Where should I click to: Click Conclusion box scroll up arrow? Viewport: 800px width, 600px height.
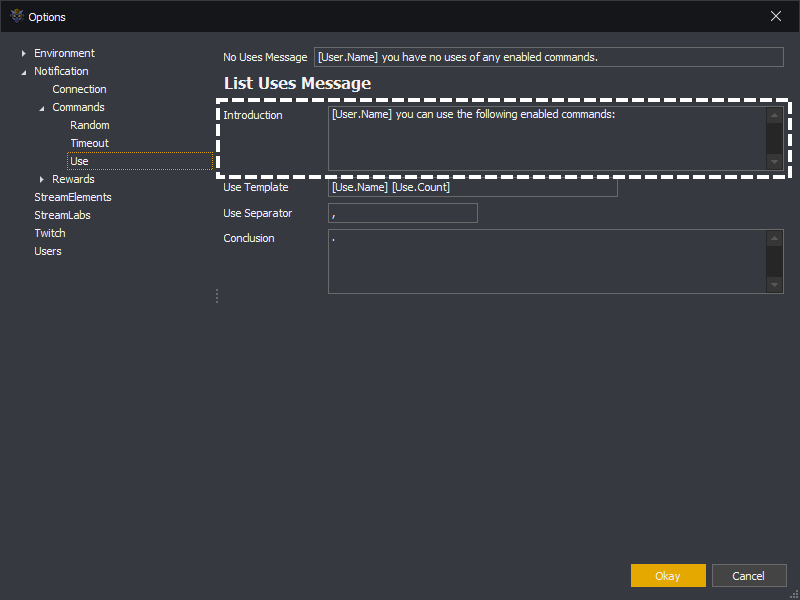click(x=774, y=238)
